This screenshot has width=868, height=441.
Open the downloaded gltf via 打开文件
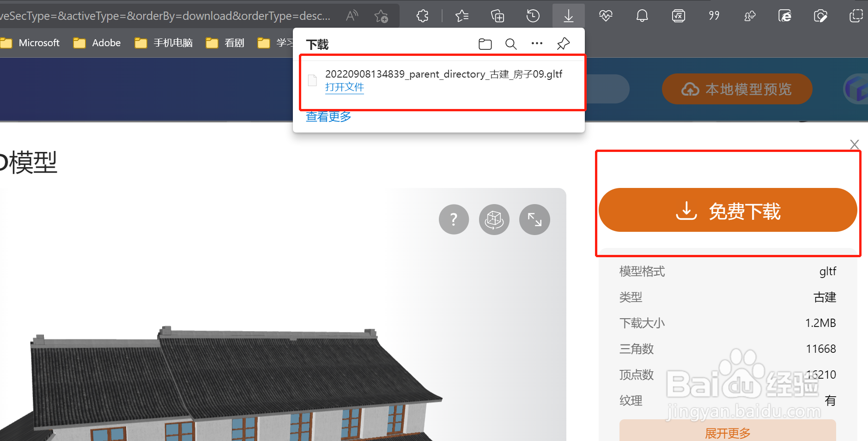[345, 87]
